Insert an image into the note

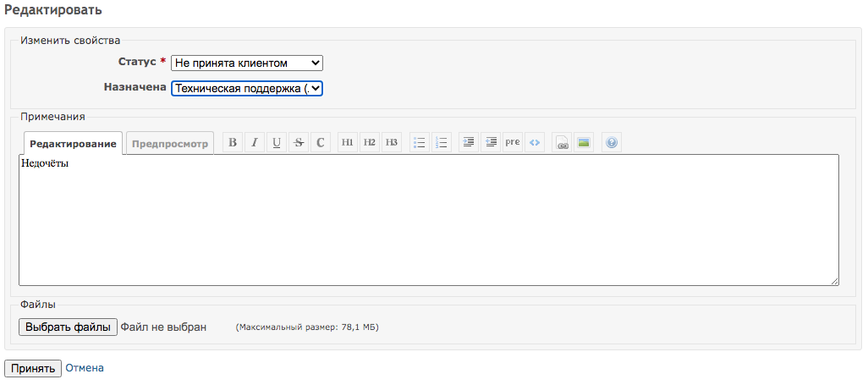[584, 143]
